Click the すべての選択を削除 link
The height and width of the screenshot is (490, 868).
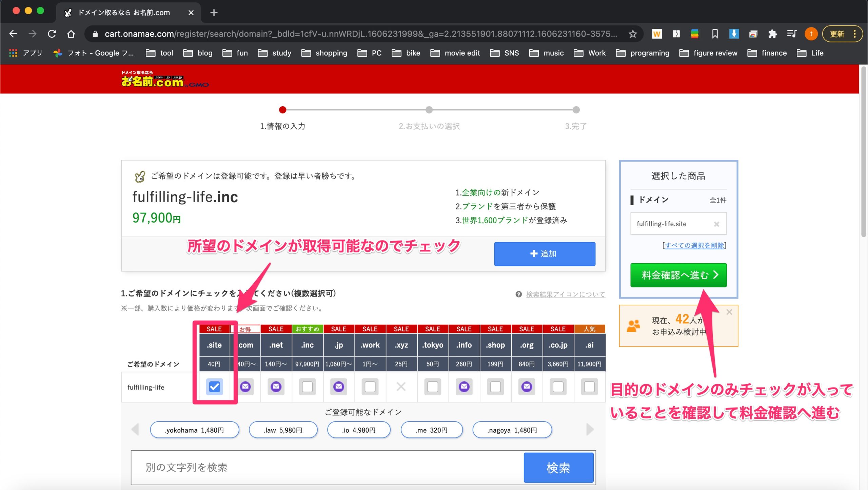click(694, 245)
